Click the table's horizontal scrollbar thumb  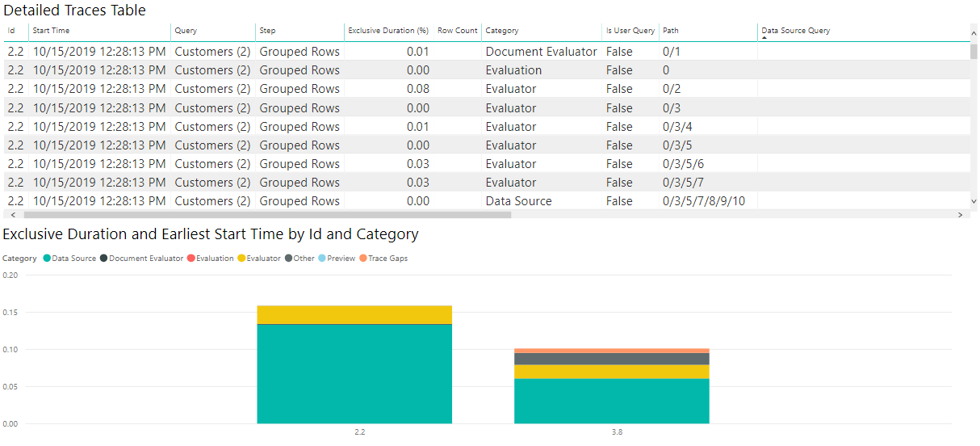[266, 215]
